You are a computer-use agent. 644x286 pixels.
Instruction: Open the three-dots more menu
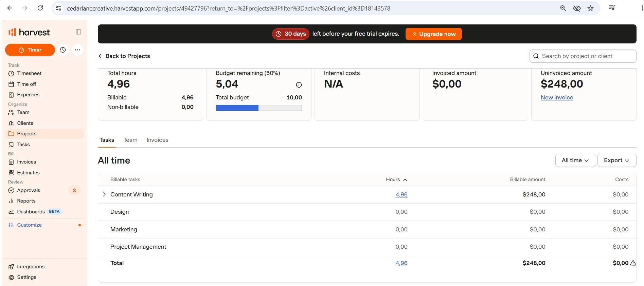pos(77,50)
